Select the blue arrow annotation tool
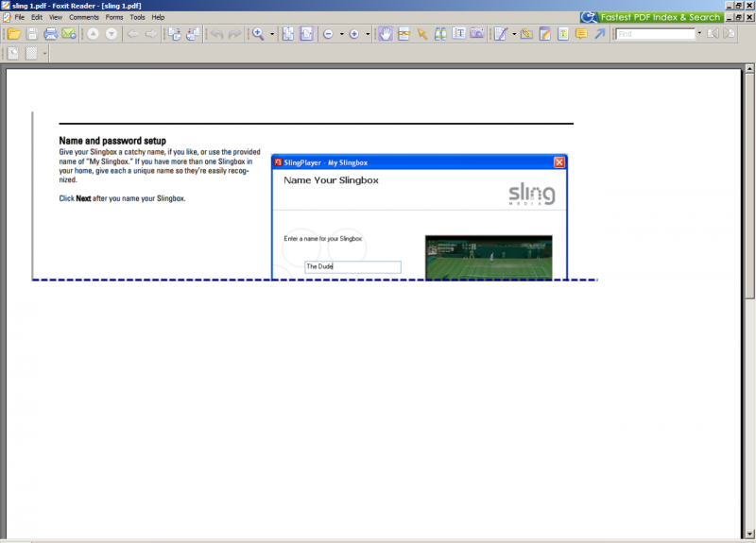756x543 pixels. pos(600,34)
